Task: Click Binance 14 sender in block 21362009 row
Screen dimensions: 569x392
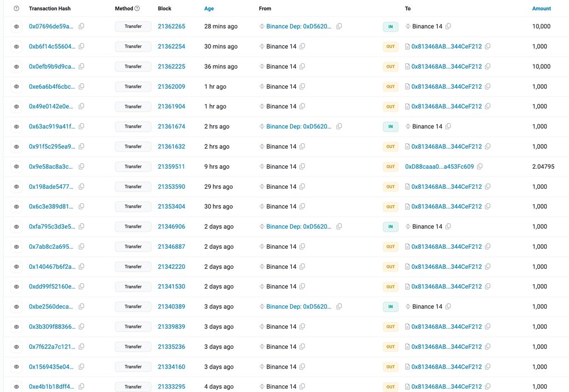Action: (x=281, y=86)
